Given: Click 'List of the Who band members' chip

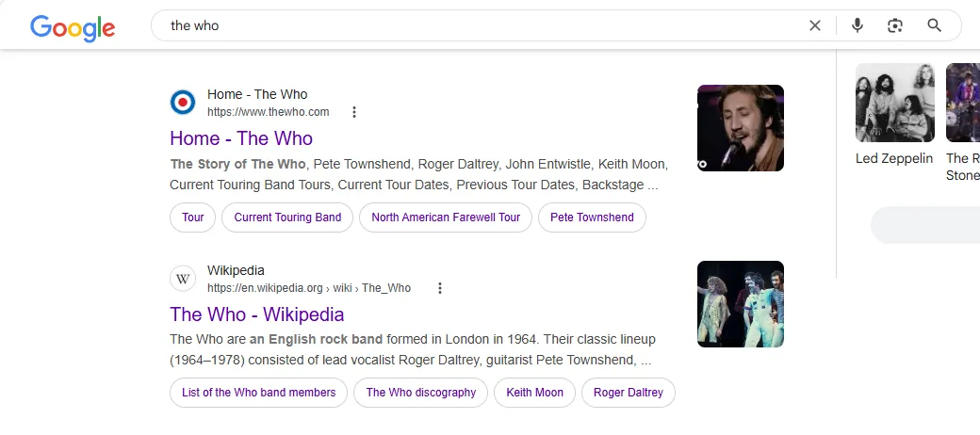Looking at the screenshot, I should [259, 393].
